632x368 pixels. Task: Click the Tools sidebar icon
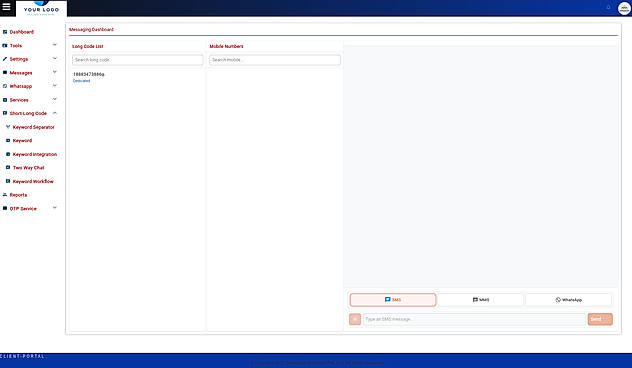coord(5,46)
